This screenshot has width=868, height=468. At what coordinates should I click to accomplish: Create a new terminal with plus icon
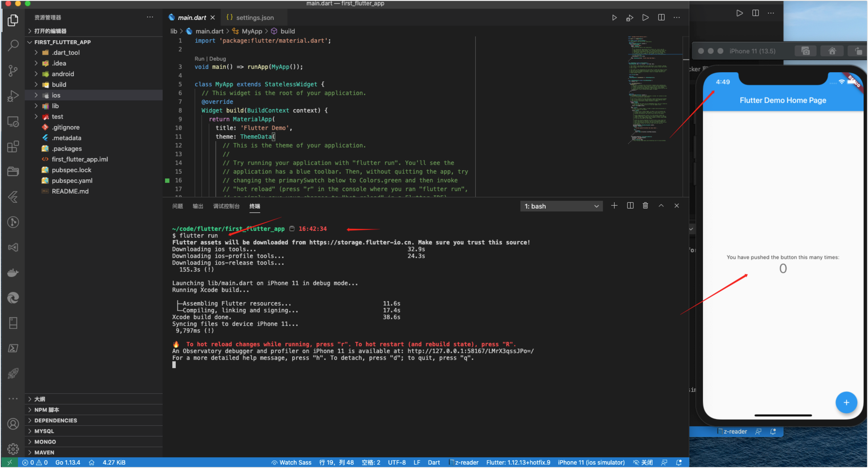point(614,206)
